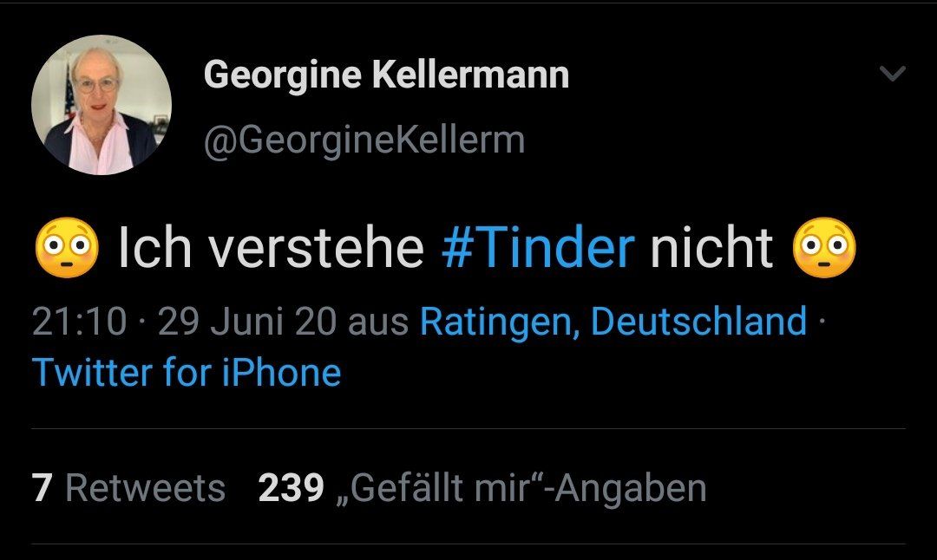Click the Twitter for iPhone source link

pos(187,373)
